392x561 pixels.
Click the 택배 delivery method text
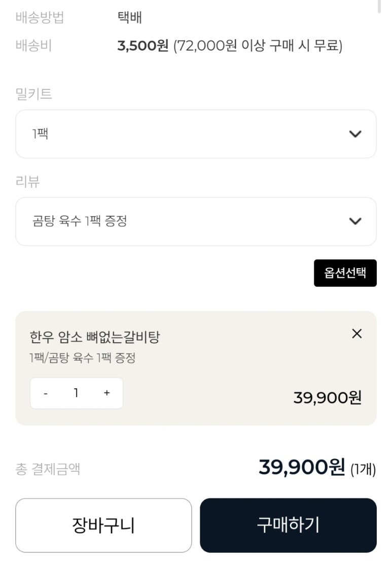click(x=129, y=18)
